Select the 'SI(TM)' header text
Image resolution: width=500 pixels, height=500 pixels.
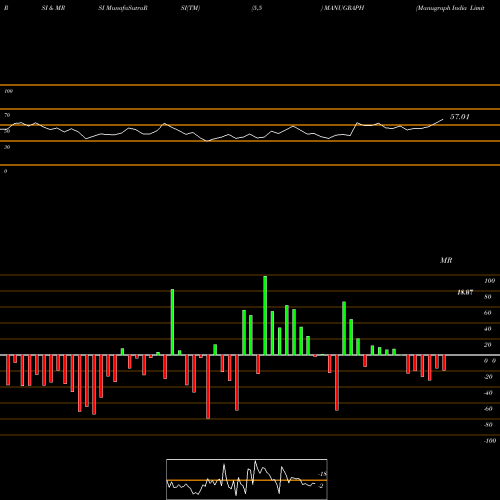point(190,8)
